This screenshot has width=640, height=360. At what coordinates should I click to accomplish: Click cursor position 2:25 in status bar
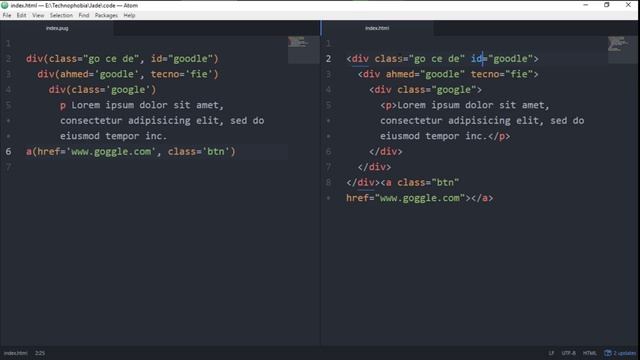40,353
